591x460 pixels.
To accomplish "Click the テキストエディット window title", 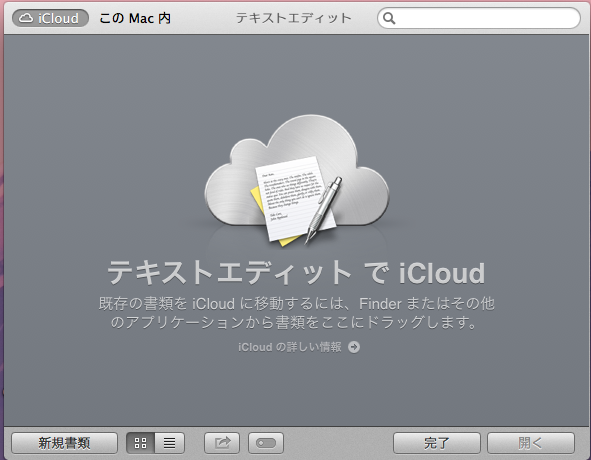I will (x=294, y=18).
